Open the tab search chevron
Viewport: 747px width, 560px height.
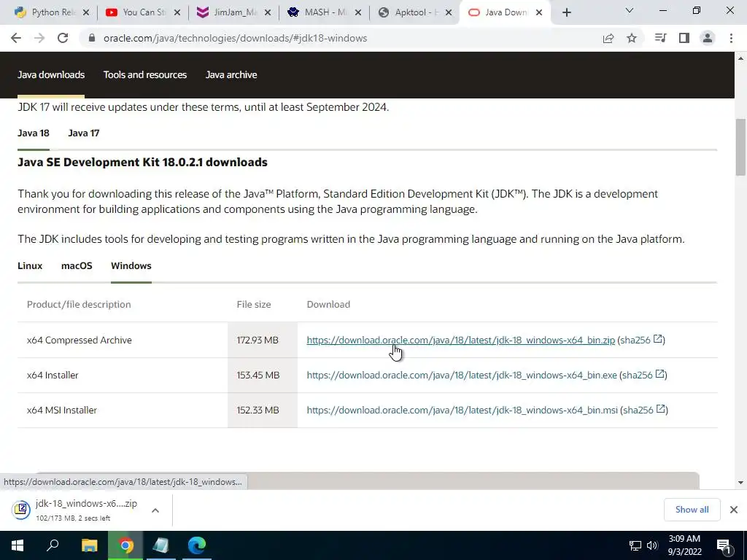(630, 10)
